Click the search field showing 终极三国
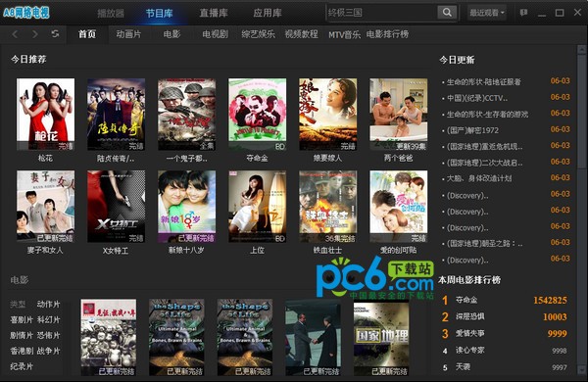Screen dimensions: 588x382 [382, 13]
